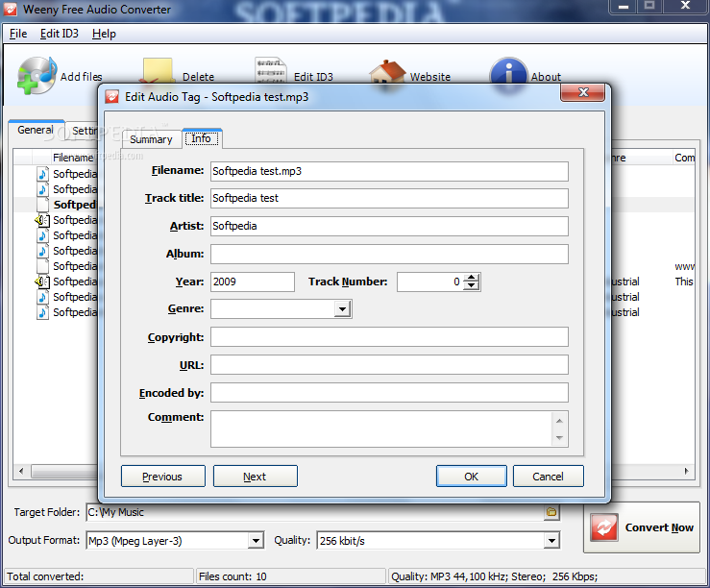Screen dimensions: 710x588
Task: Click the Comment scrollbar up arrow
Action: [x=560, y=421]
